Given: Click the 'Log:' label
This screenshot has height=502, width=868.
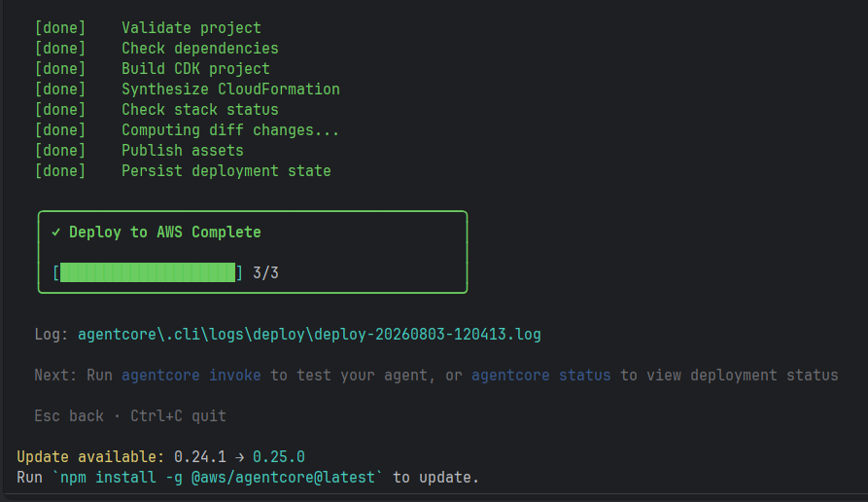Looking at the screenshot, I should [x=52, y=335].
